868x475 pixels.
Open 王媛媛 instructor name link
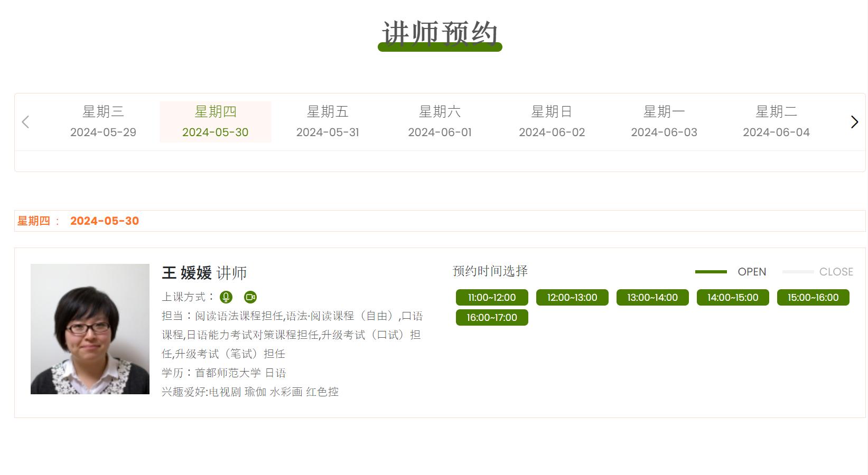tap(186, 273)
